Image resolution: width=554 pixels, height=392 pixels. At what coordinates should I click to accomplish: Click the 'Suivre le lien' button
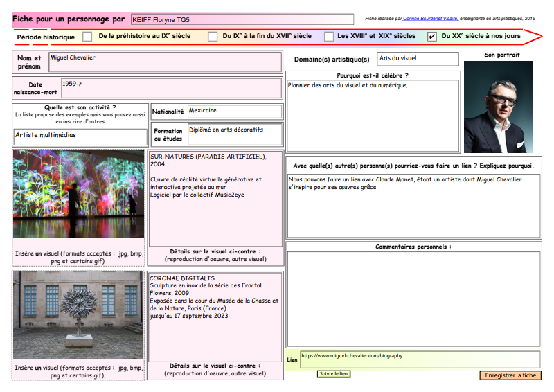(334, 374)
